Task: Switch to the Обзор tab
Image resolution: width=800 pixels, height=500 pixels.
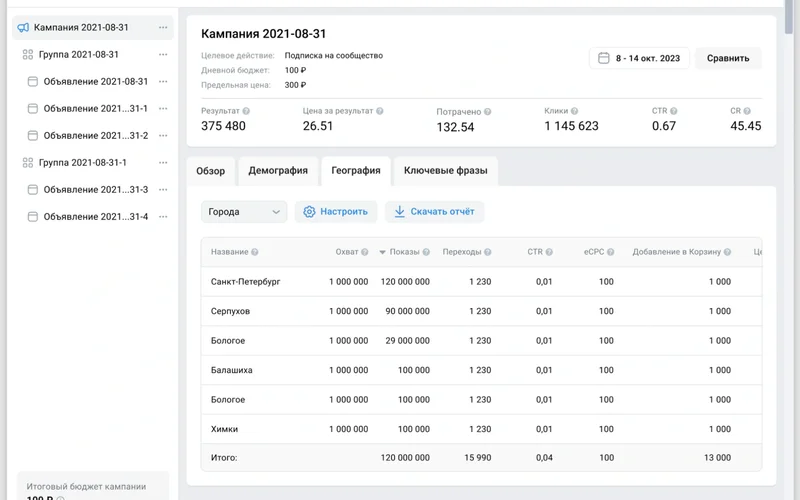Action: [210, 171]
